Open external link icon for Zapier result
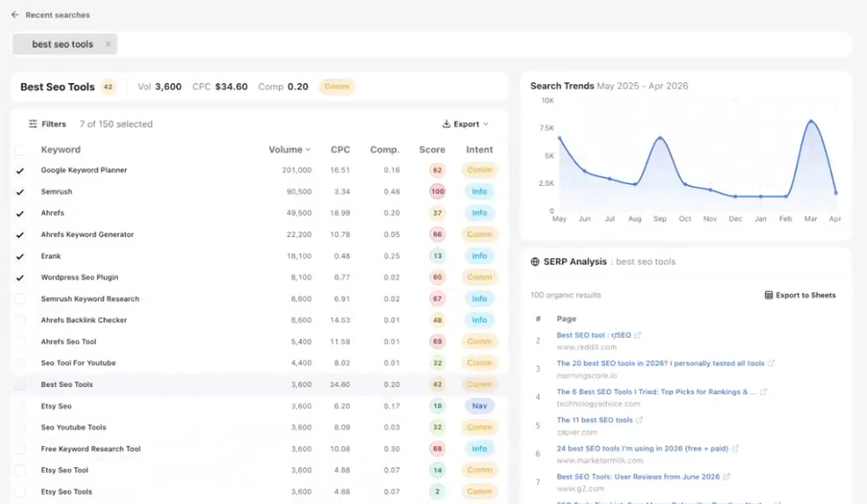The image size is (867, 504). click(x=639, y=420)
